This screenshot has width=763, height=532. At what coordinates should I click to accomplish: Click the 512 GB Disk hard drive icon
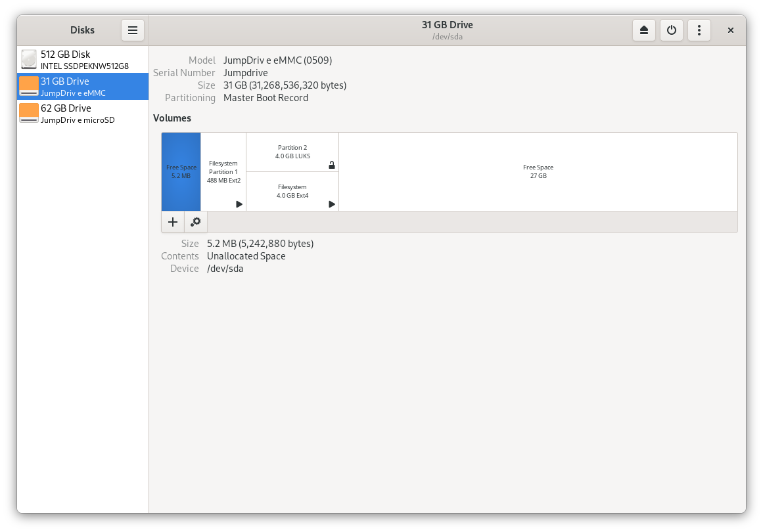tap(29, 59)
